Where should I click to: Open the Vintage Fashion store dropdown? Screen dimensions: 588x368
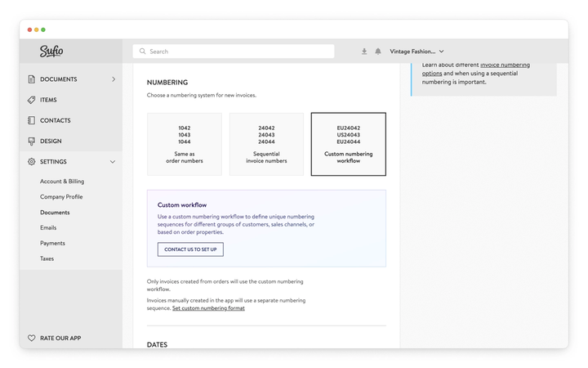tap(416, 52)
